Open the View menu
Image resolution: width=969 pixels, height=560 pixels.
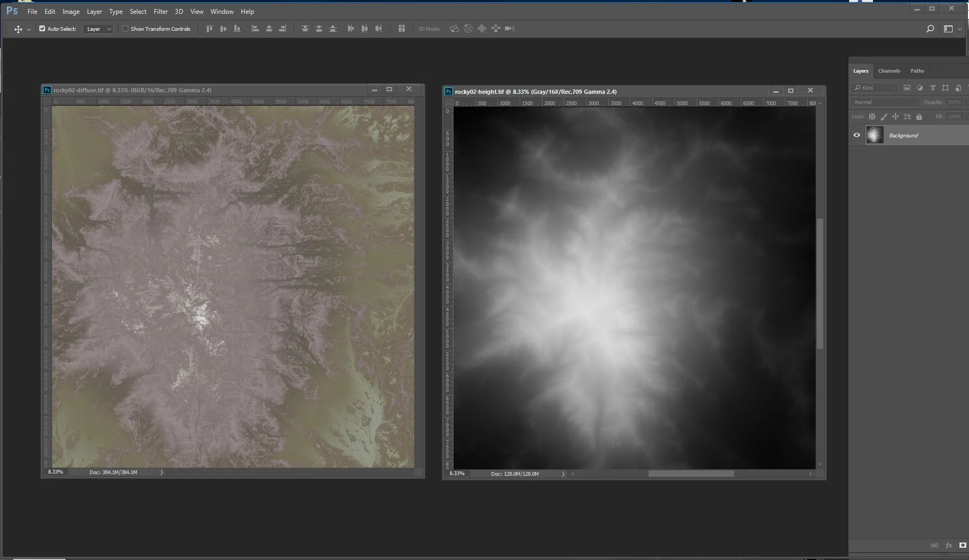[x=197, y=11]
